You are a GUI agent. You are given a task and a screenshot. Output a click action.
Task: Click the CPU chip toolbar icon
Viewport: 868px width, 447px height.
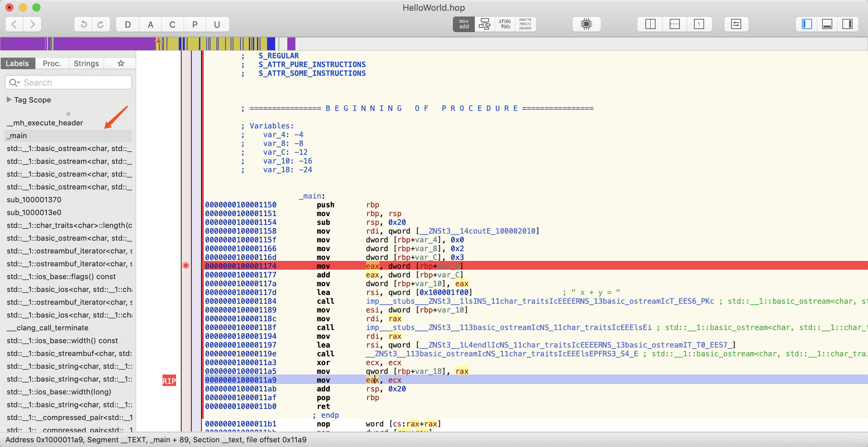586,24
